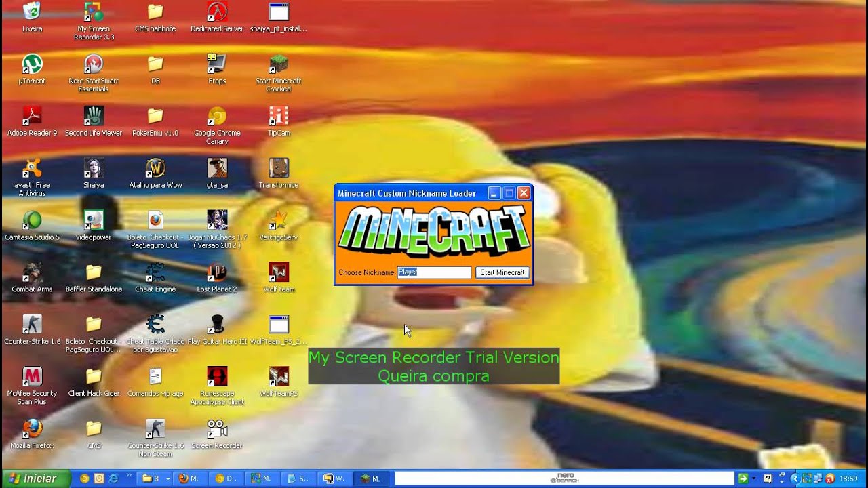This screenshot has height=488, width=868.
Task: Minimize the Minecraft Custom Nickname Loader window
Action: 494,193
